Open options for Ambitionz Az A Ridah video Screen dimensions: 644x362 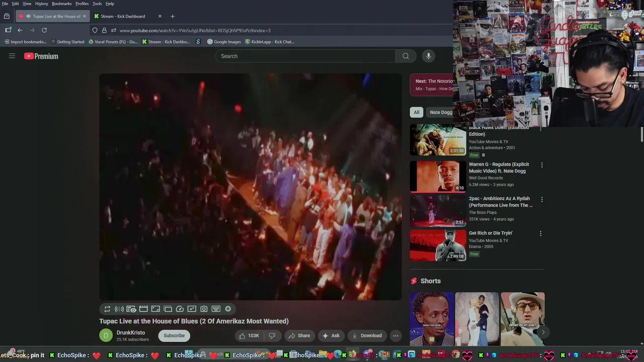541,199
